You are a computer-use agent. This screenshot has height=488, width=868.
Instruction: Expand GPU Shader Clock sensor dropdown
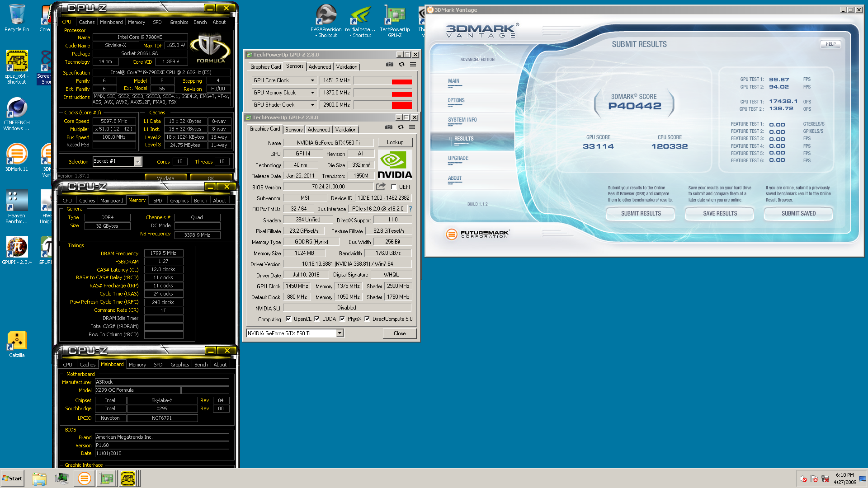pos(312,105)
